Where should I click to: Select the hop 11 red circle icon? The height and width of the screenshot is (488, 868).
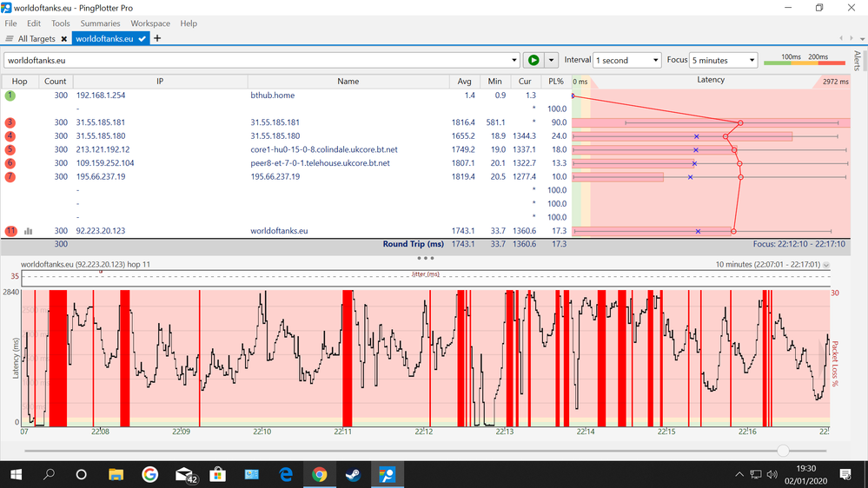[10, 231]
